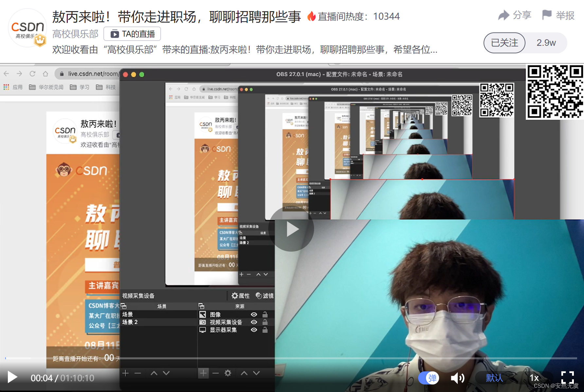Click the 已关注 follow button
The image size is (584, 392).
[x=504, y=43]
